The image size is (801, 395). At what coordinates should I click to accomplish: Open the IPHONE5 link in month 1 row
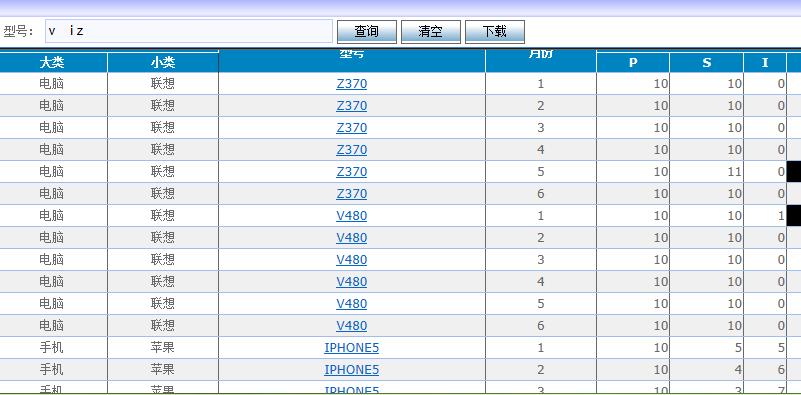point(351,347)
